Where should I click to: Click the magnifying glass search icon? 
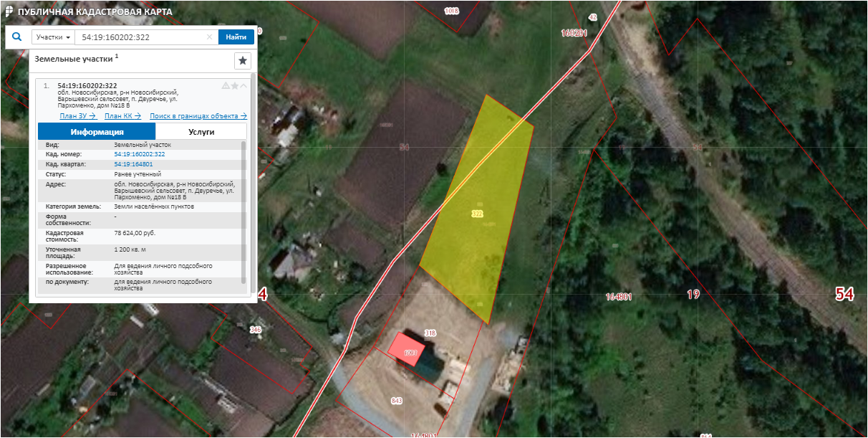tap(16, 37)
